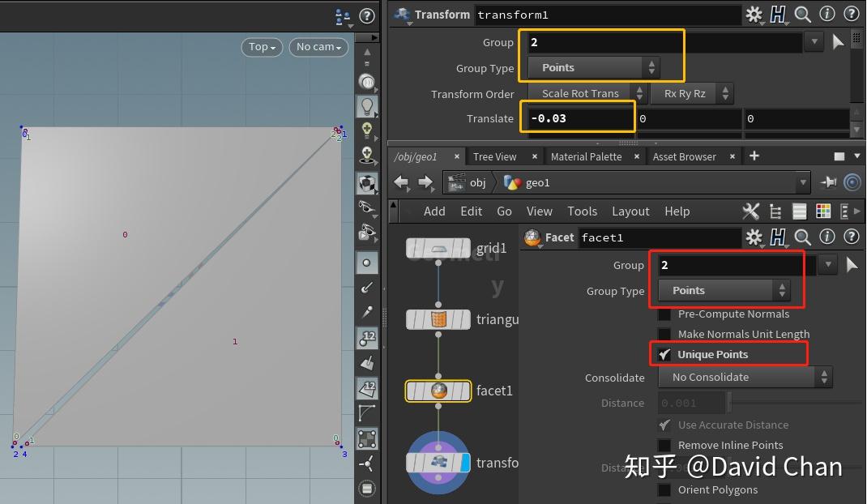Click the group select arrow beside the Group field
Image resolution: width=867 pixels, height=504 pixels.
click(838, 41)
